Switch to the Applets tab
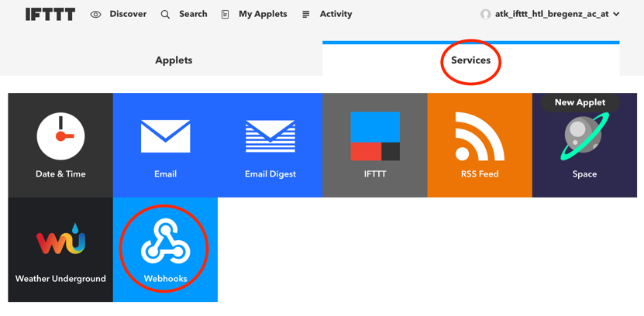644x316 pixels. [174, 60]
